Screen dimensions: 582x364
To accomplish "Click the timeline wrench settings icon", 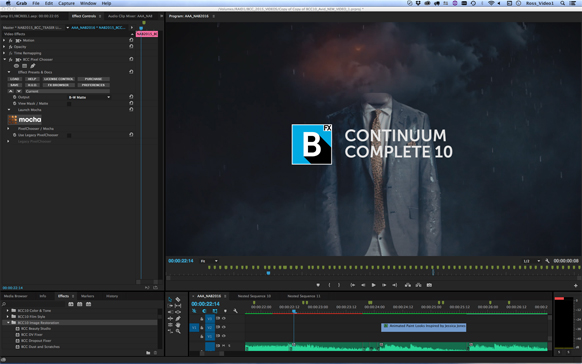I will [x=235, y=311].
